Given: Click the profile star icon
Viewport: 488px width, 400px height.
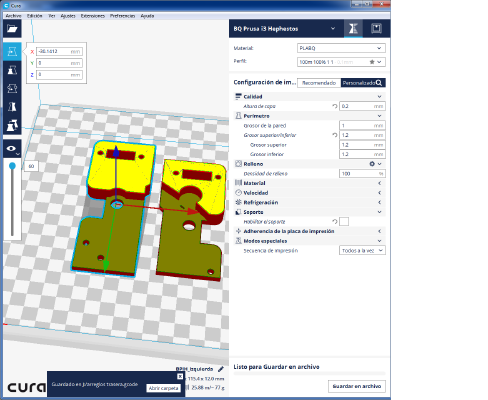Looking at the screenshot, I should 372,62.
